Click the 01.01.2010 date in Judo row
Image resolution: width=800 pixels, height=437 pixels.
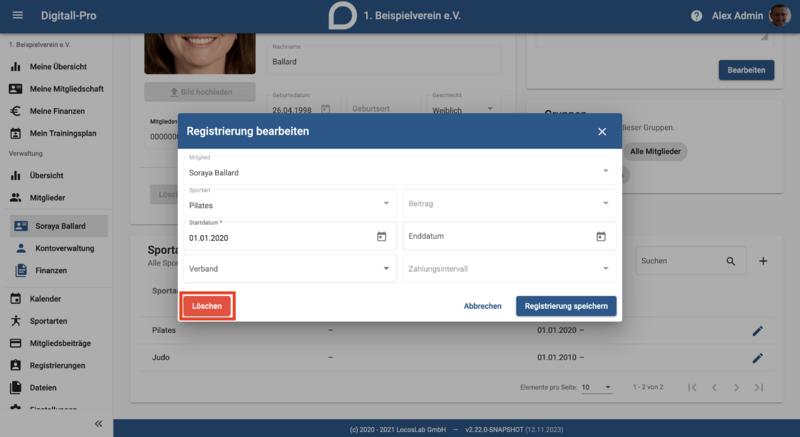coord(560,357)
